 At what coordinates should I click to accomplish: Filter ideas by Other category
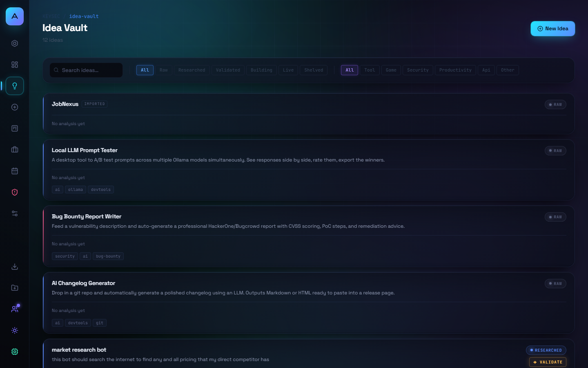point(508,70)
